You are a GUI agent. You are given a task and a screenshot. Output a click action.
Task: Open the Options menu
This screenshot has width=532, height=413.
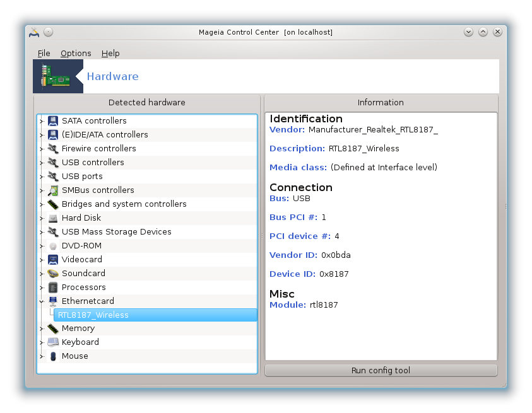pos(76,53)
